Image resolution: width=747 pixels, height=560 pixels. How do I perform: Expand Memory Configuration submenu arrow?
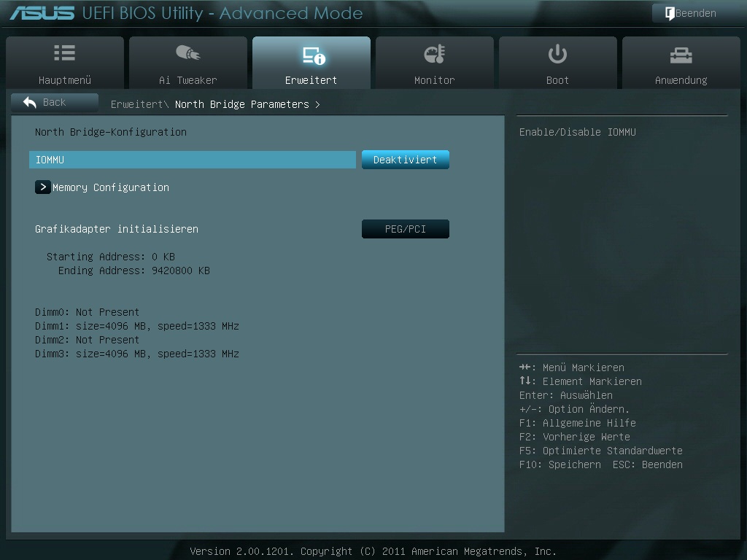tap(43, 187)
